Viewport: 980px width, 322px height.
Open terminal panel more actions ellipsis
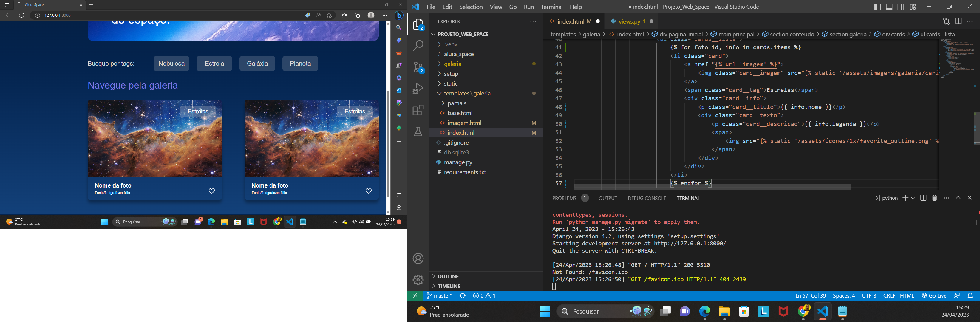click(x=947, y=198)
